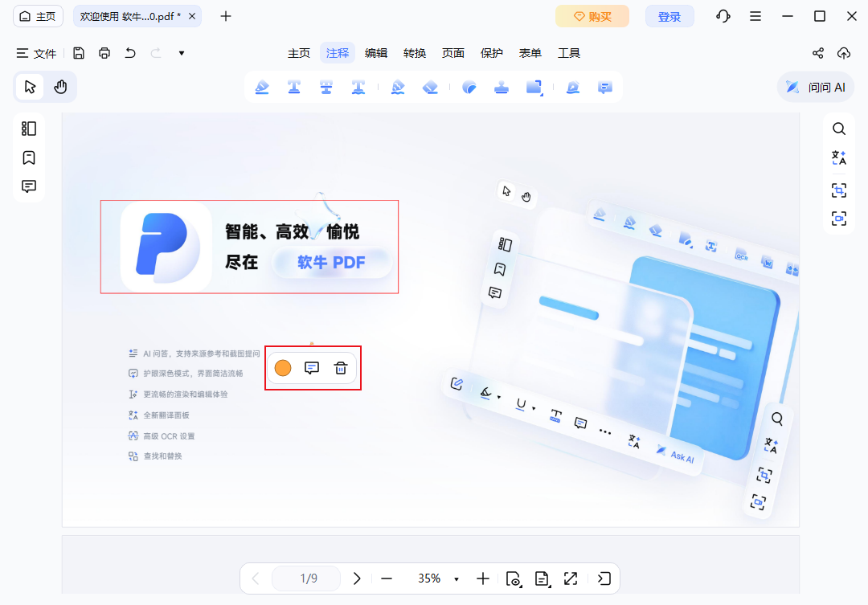The width and height of the screenshot is (868, 605).
Task: Click the greyed redo arrow
Action: (x=156, y=53)
